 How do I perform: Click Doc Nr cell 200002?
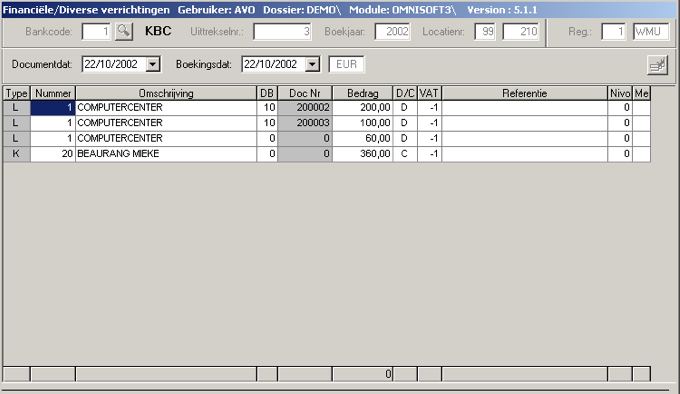pos(305,107)
